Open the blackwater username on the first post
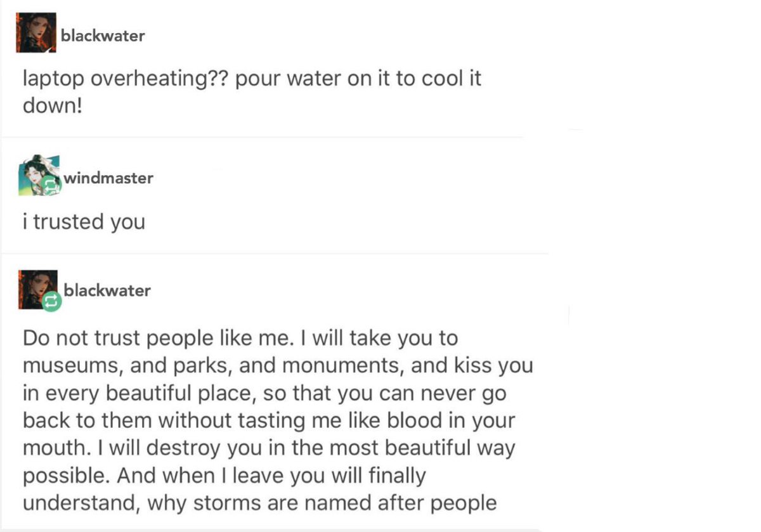The height and width of the screenshot is (532, 761). pos(103,36)
